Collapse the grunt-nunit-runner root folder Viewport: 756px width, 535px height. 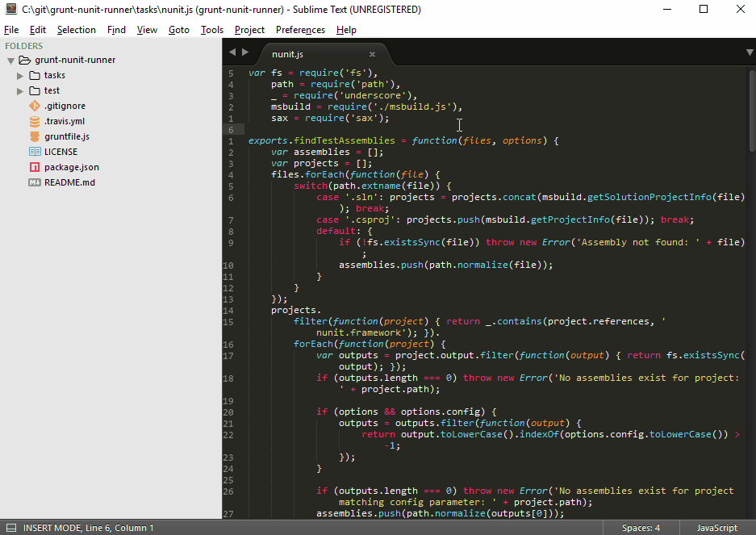coord(10,61)
